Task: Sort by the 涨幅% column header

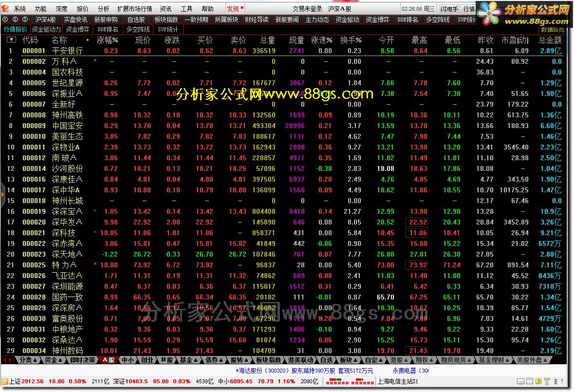Action: click(107, 40)
